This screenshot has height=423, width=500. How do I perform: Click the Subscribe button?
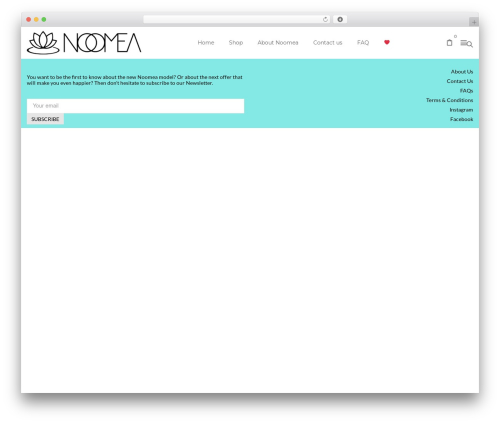45,119
